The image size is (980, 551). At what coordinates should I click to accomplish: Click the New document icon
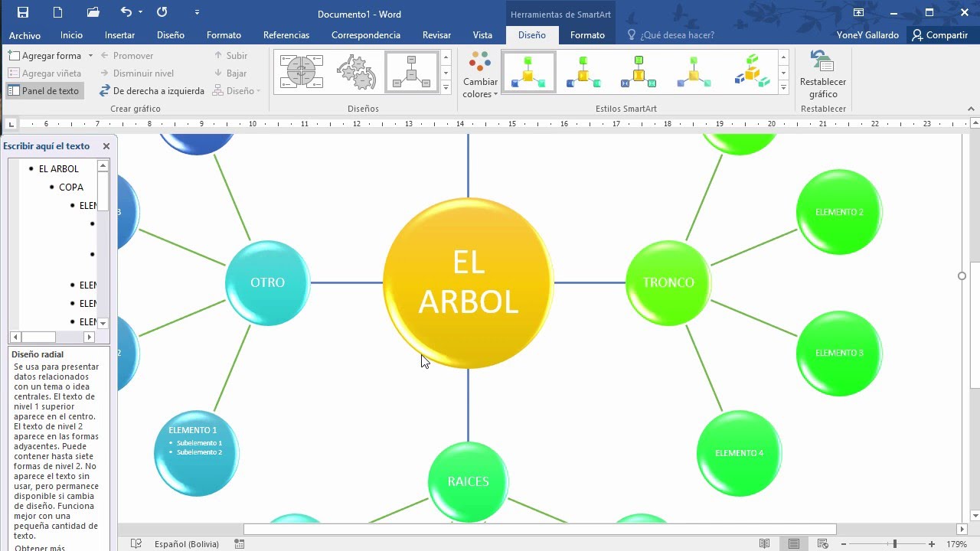(x=58, y=12)
